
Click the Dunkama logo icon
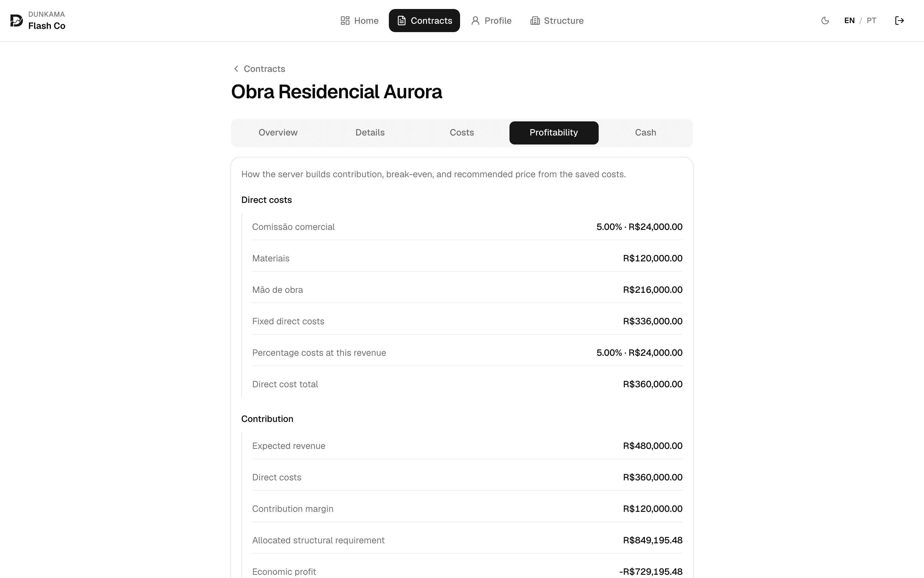pyautogui.click(x=16, y=21)
